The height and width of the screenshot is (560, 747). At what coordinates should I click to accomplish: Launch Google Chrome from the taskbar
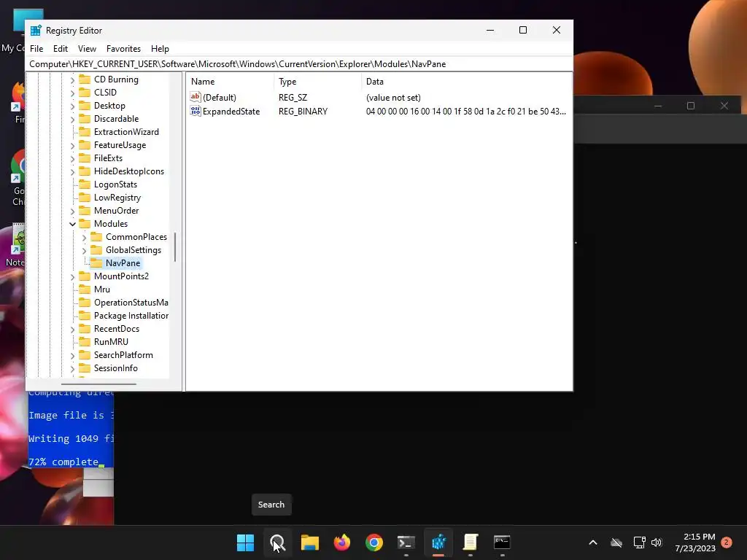374,542
